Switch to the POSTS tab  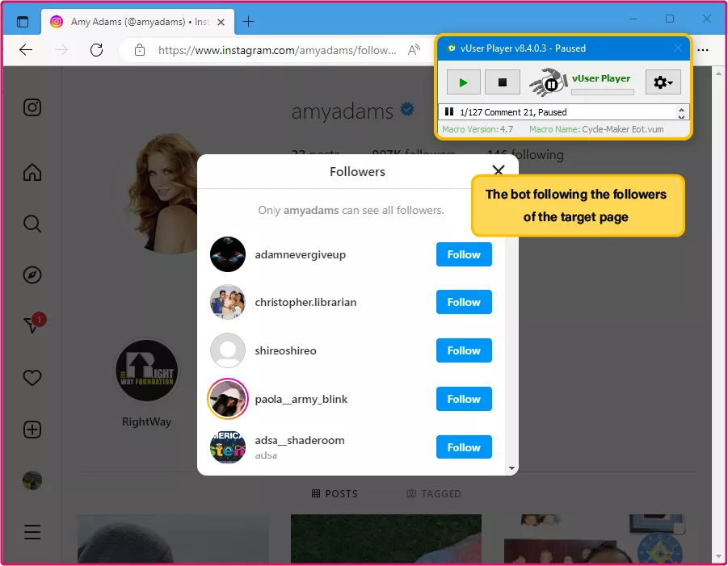(335, 493)
